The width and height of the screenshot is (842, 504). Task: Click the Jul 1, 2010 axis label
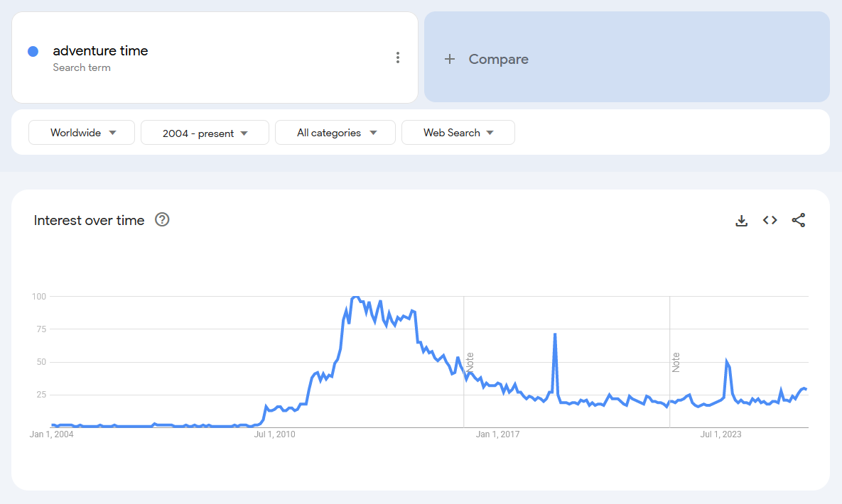tap(274, 434)
